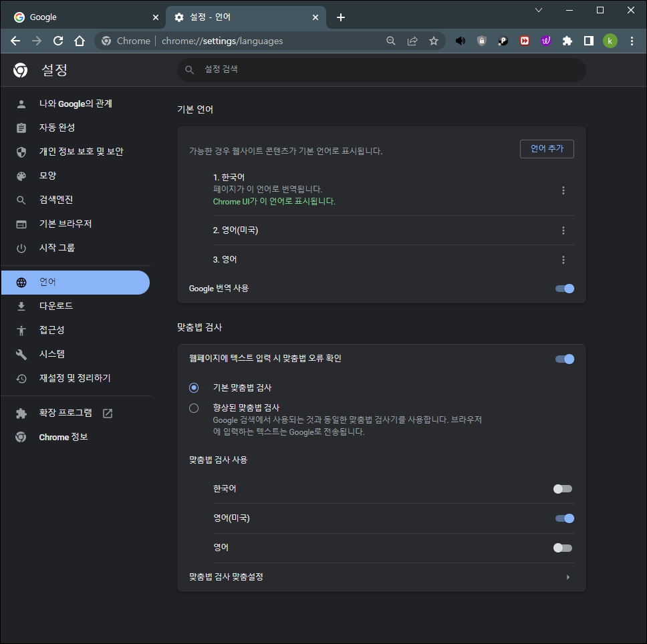Click the 언어 추가 button

(547, 148)
